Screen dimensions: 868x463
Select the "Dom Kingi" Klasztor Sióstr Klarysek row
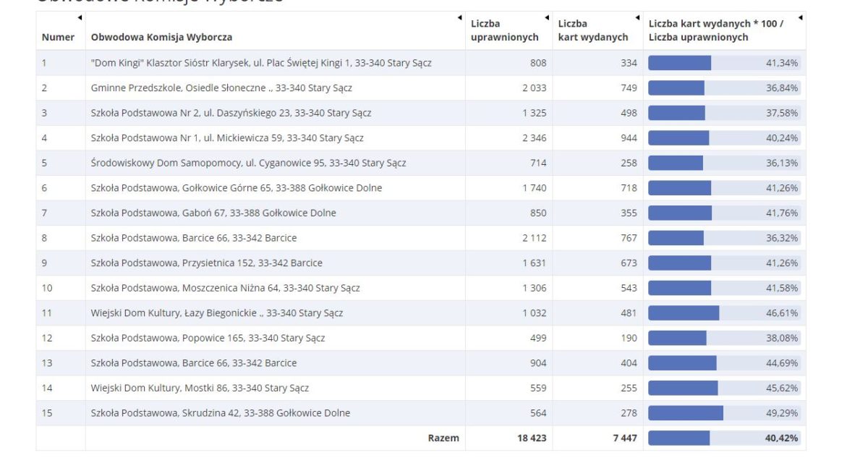(x=261, y=63)
